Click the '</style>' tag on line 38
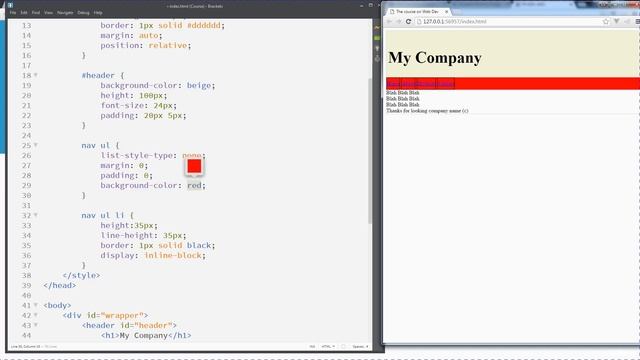This screenshot has height=360, width=640. (81, 275)
